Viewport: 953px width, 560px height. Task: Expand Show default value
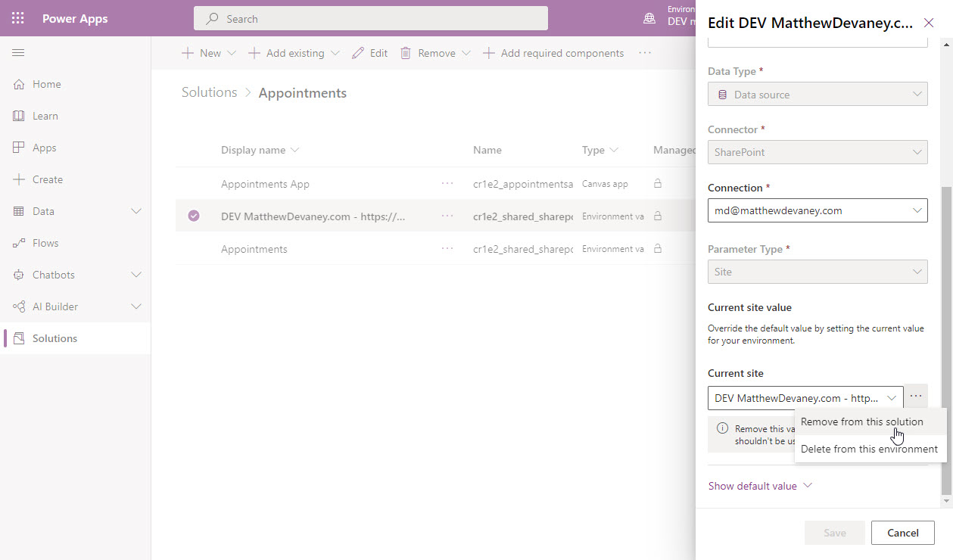[x=760, y=485]
